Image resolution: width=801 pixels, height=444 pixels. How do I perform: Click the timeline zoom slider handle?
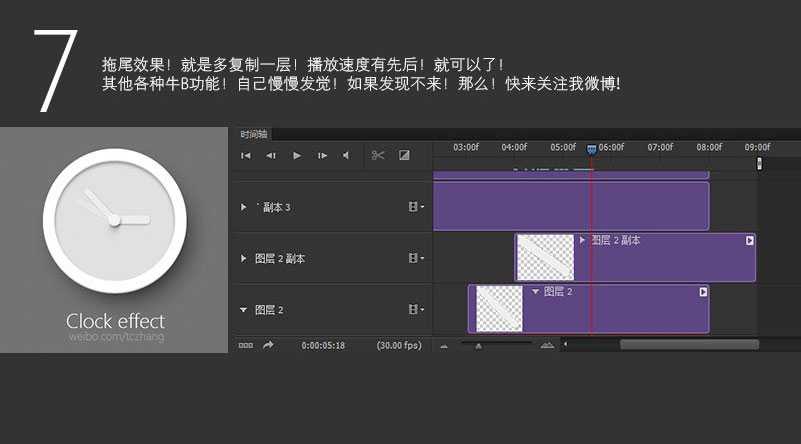[478, 345]
